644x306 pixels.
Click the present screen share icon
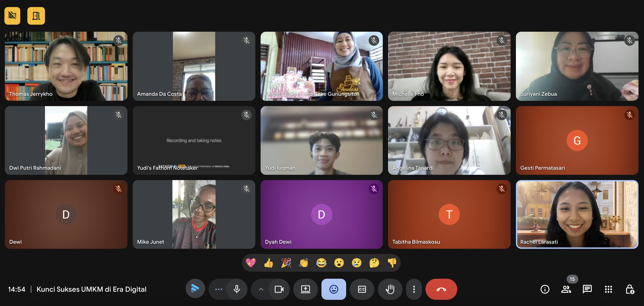pyautogui.click(x=305, y=289)
